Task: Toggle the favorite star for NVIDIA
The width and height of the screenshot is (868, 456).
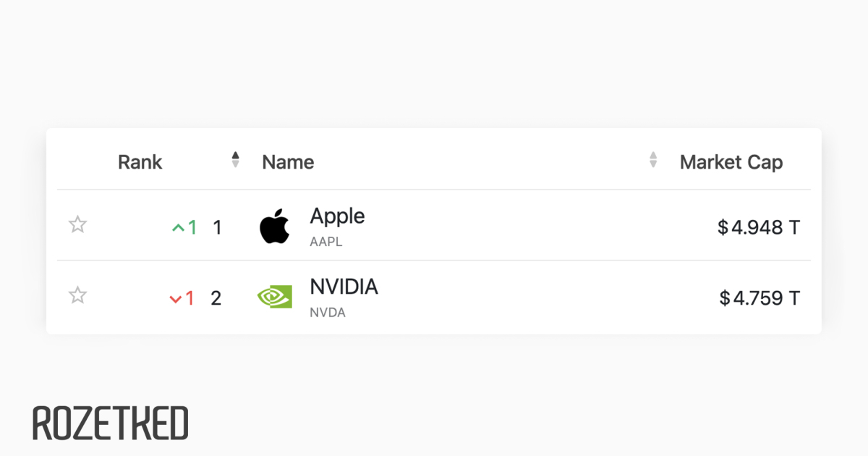Action: coord(77,295)
